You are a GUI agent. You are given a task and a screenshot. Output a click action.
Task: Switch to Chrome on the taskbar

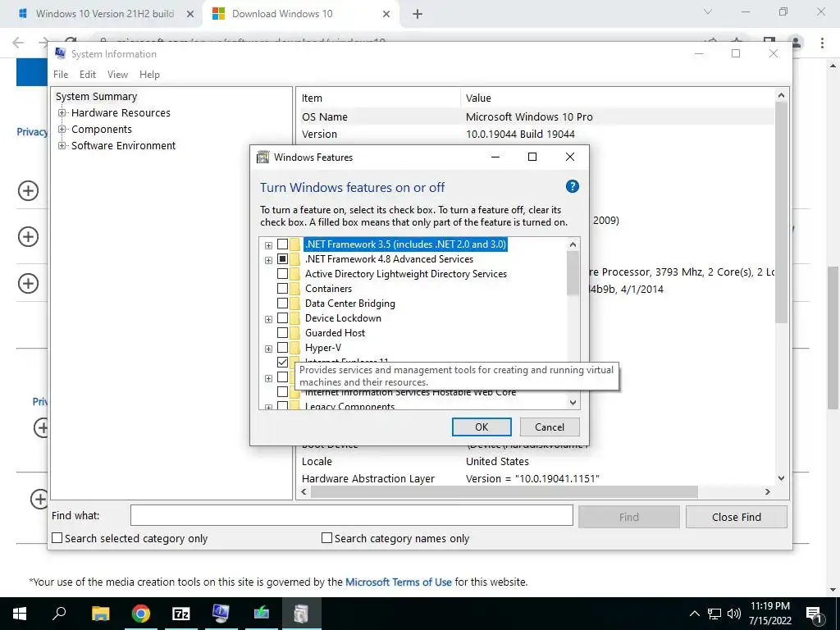click(x=140, y=614)
